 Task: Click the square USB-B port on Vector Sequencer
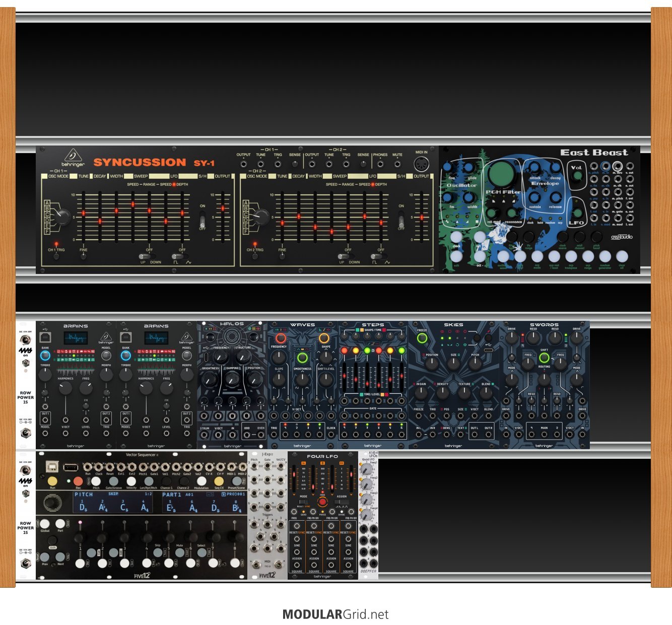point(52,467)
